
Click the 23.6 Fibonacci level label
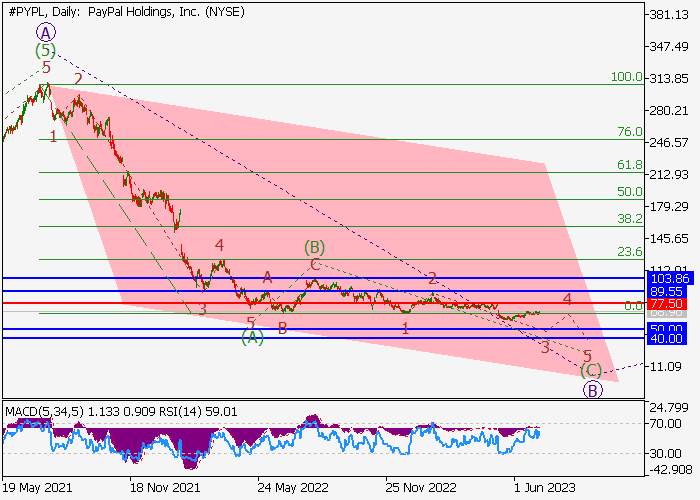pos(630,252)
